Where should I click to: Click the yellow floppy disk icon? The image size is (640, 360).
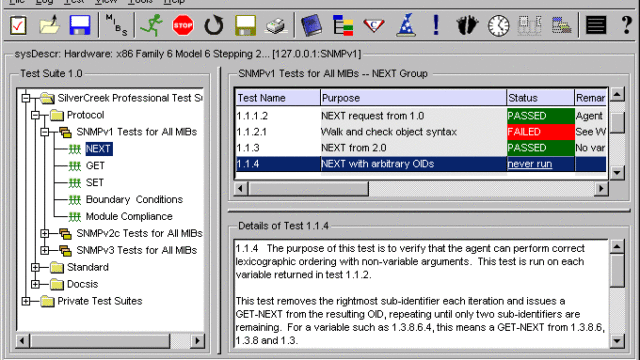(x=245, y=25)
